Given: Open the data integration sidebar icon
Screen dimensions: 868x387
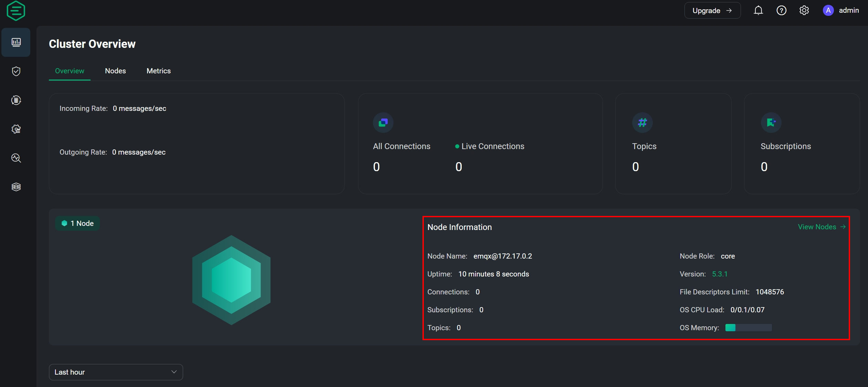Looking at the screenshot, I should 16,100.
